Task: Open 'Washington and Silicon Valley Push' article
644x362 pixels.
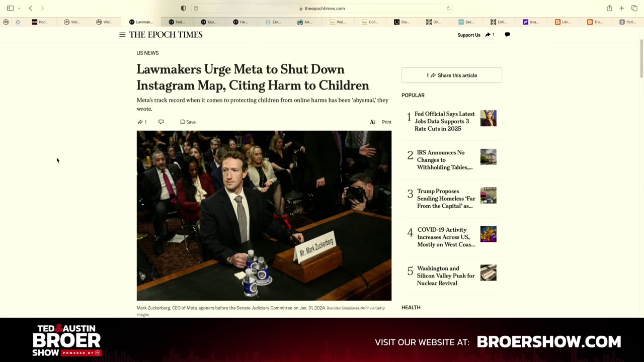Action: coord(446,276)
